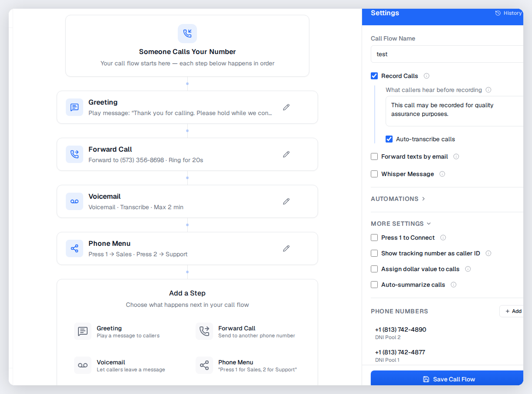
Task: Disable Auto-transcribe calls
Action: click(389, 139)
